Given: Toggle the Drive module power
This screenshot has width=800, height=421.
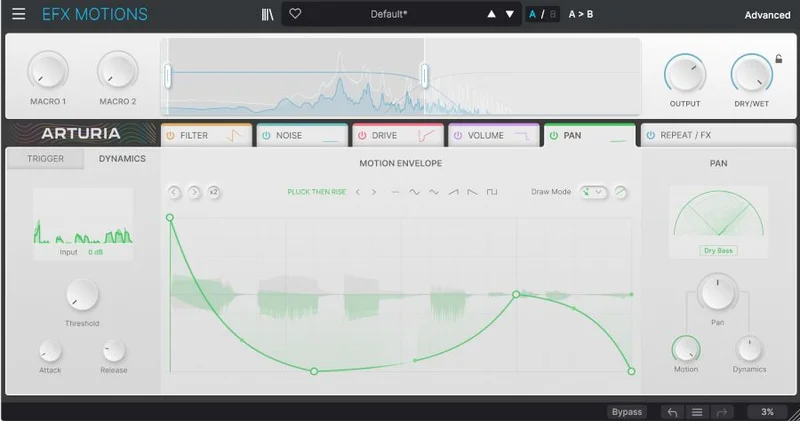Looking at the screenshot, I should (x=362, y=136).
